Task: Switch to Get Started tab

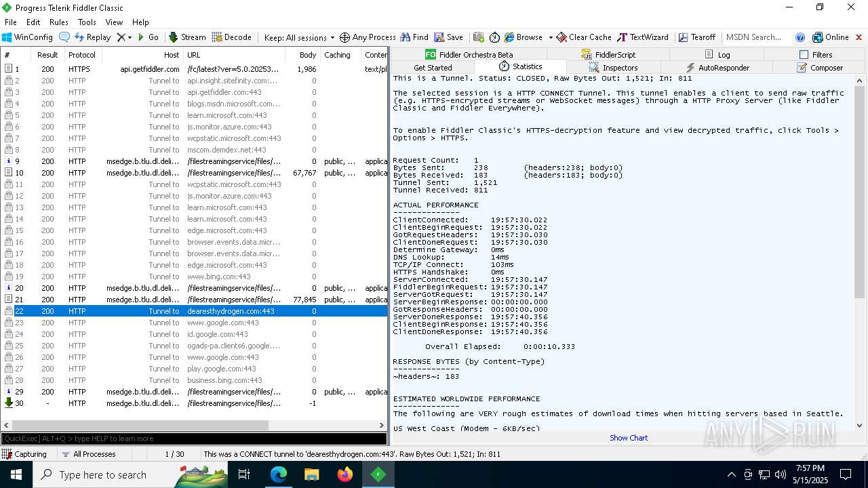Action: [433, 67]
